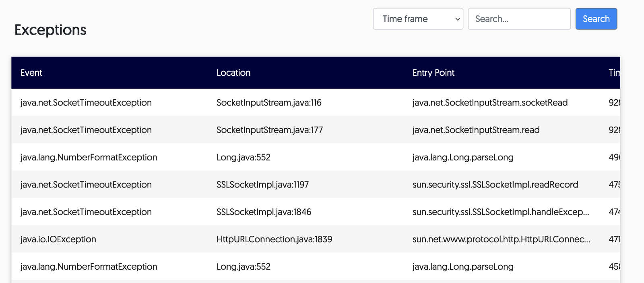Select SocketTimeoutException at SocketInputStream.java:116 row
This screenshot has width=644, height=283.
(x=316, y=102)
